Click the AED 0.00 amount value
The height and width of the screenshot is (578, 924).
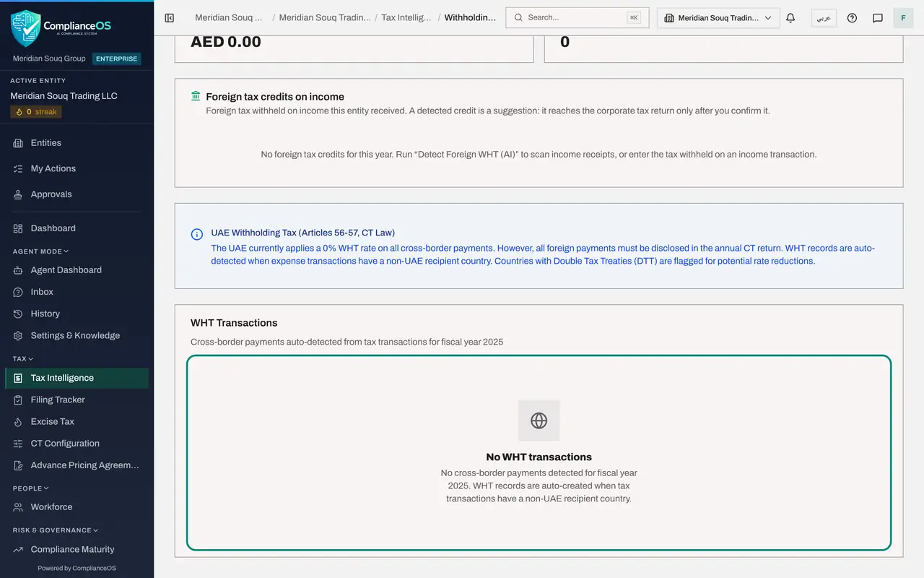[x=226, y=42]
